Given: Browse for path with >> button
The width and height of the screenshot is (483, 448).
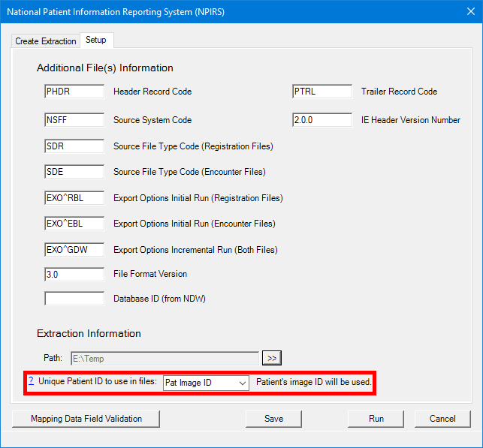Looking at the screenshot, I should pyautogui.click(x=271, y=358).
